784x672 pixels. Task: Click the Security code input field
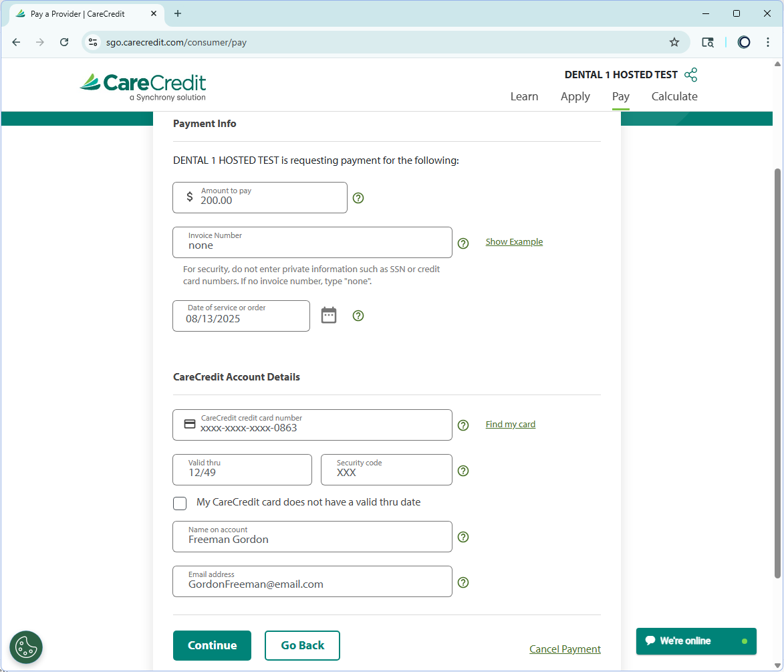(x=386, y=470)
